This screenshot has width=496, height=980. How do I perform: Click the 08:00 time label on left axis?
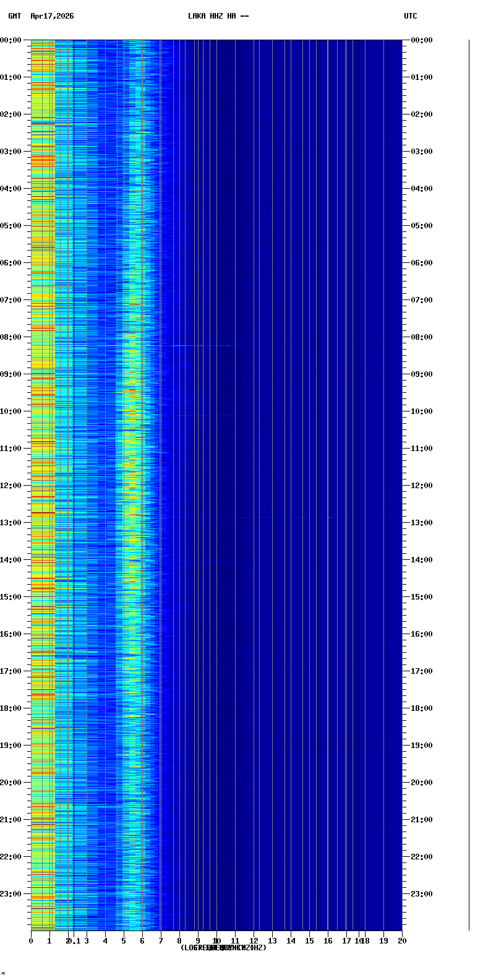[11, 337]
